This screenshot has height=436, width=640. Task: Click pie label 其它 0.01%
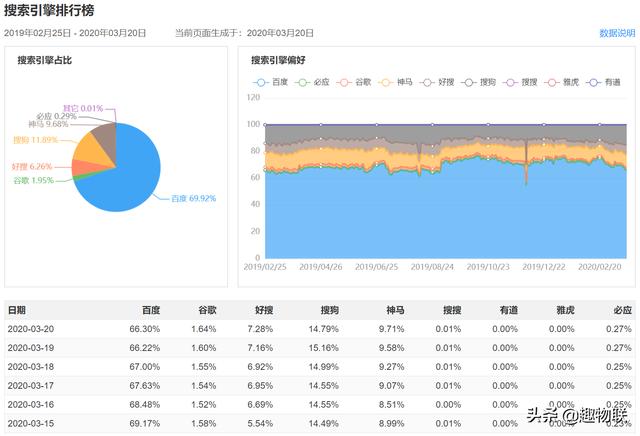tap(83, 109)
